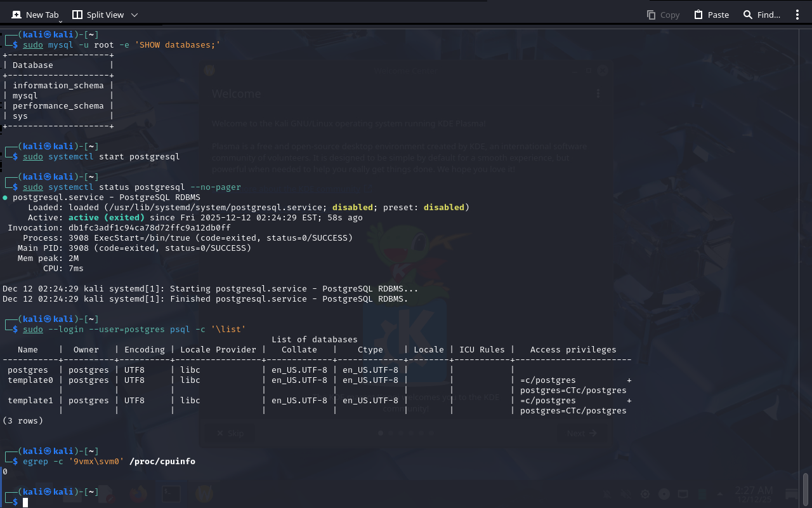Click the 'SHOW databases;' mysql command text
This screenshot has height=508, width=812.
tap(177, 45)
